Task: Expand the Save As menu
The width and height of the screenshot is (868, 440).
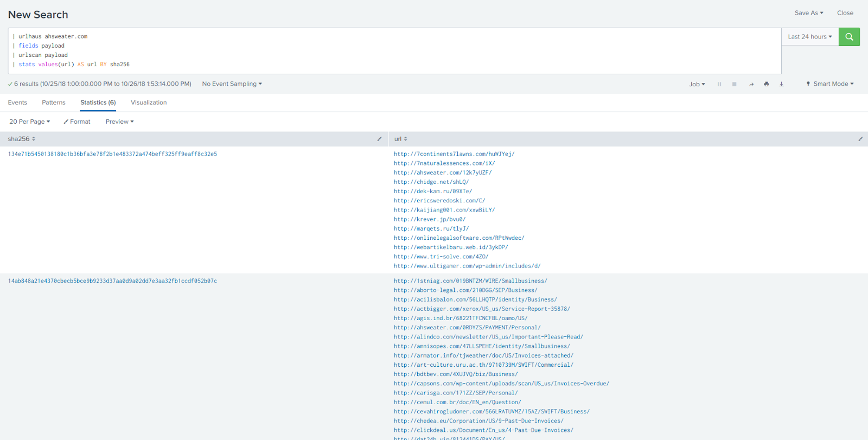Action: point(808,13)
